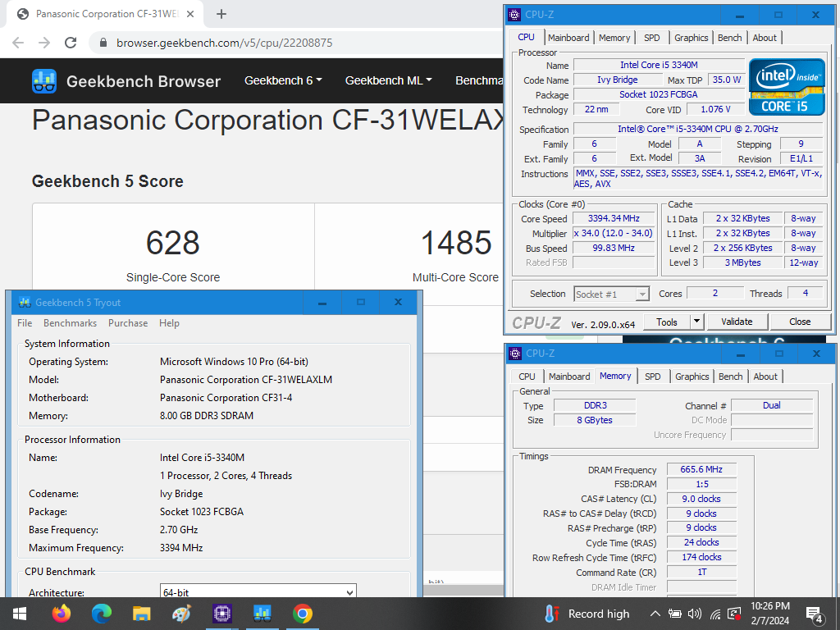Go forward in Chrome
Image resolution: width=840 pixels, height=630 pixels.
point(44,43)
